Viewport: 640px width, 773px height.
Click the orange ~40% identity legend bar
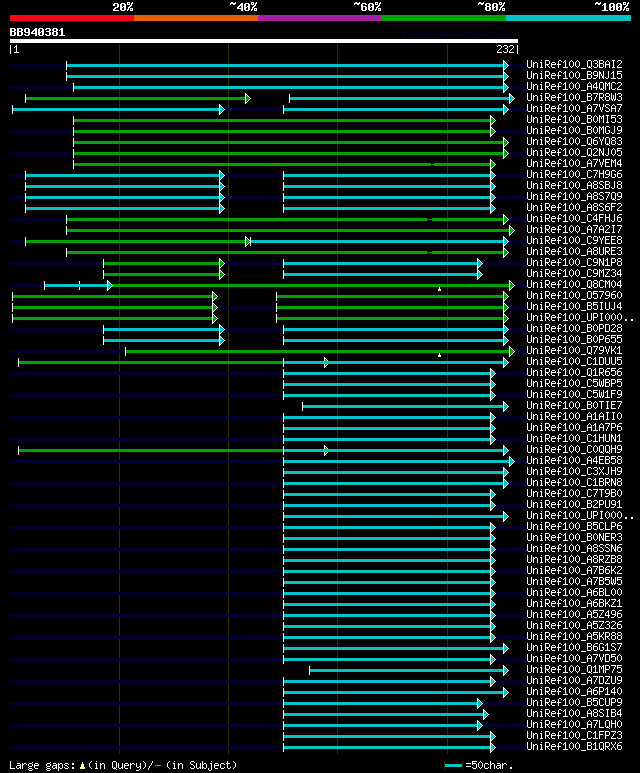196,18
